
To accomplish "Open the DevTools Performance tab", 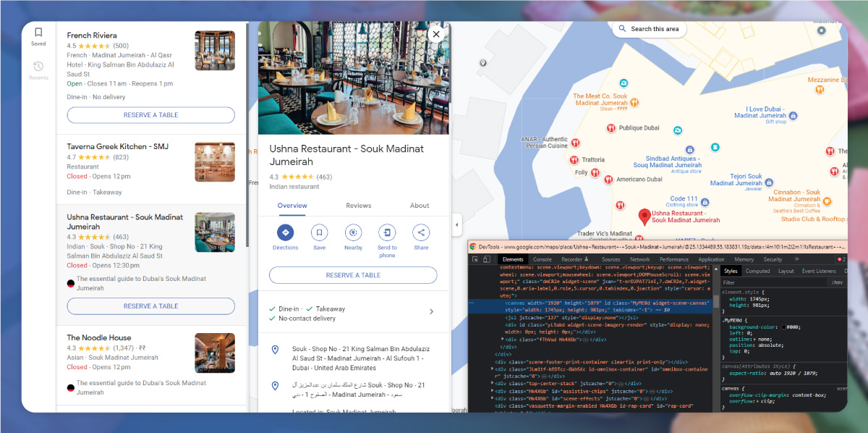I will point(674,259).
